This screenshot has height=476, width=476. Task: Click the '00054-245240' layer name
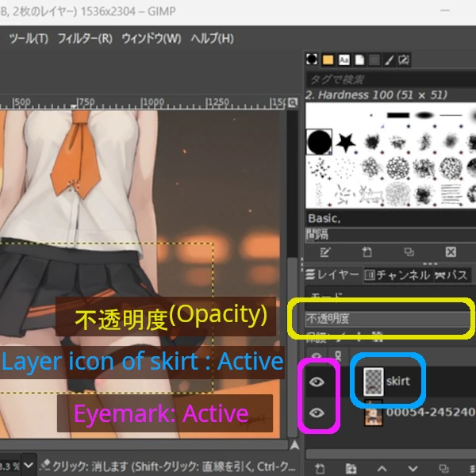(x=431, y=413)
